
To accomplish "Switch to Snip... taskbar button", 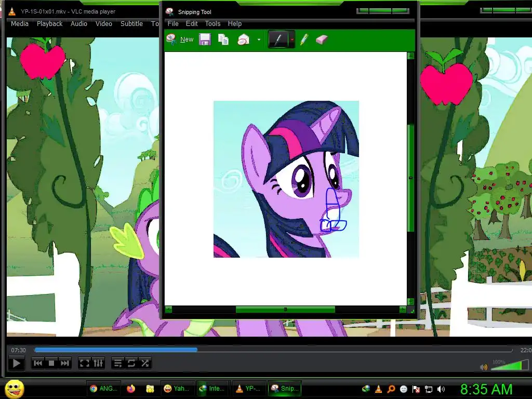I will [285, 389].
